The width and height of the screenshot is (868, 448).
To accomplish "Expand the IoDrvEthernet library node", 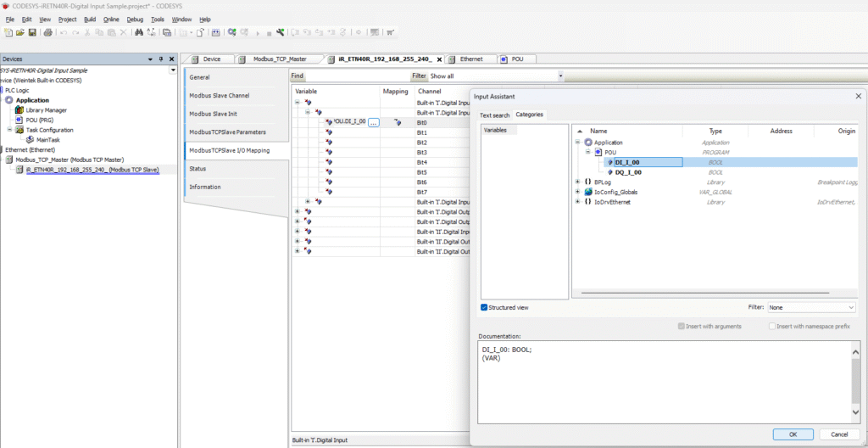I will (x=577, y=202).
